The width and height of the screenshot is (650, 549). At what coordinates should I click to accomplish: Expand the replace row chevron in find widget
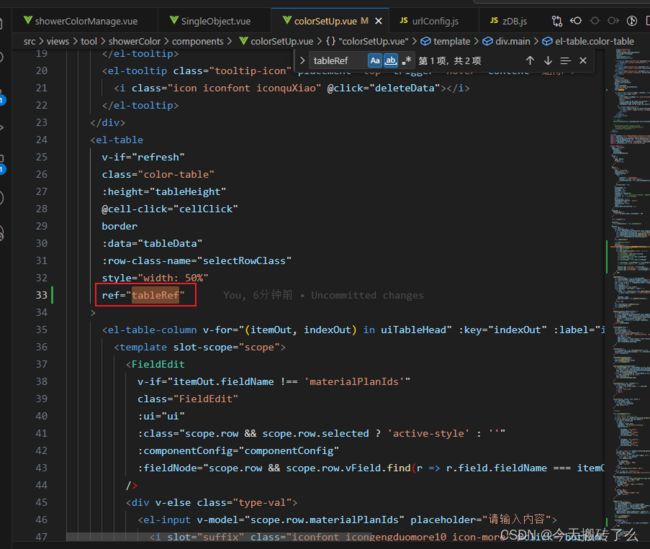302,61
